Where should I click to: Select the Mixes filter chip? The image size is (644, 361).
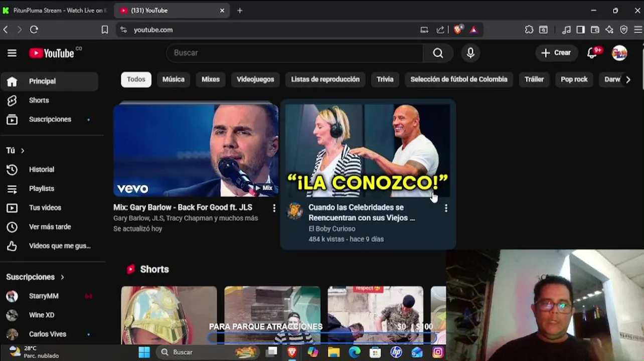211,79
